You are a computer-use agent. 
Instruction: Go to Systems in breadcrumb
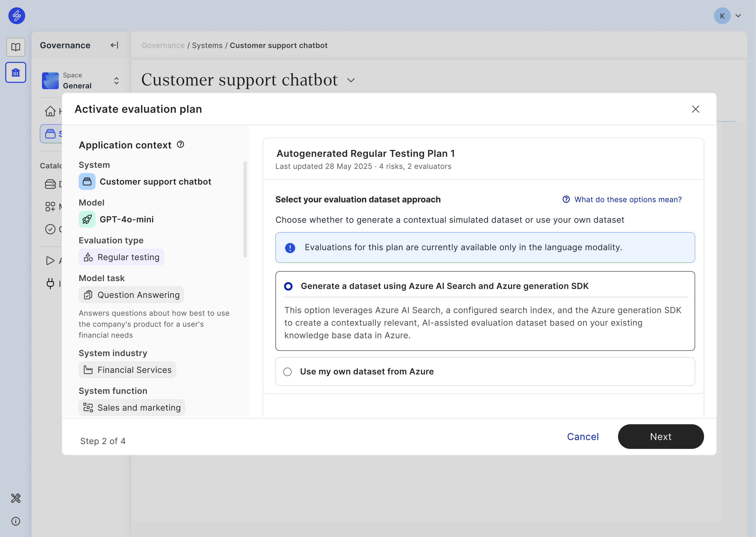(207, 45)
